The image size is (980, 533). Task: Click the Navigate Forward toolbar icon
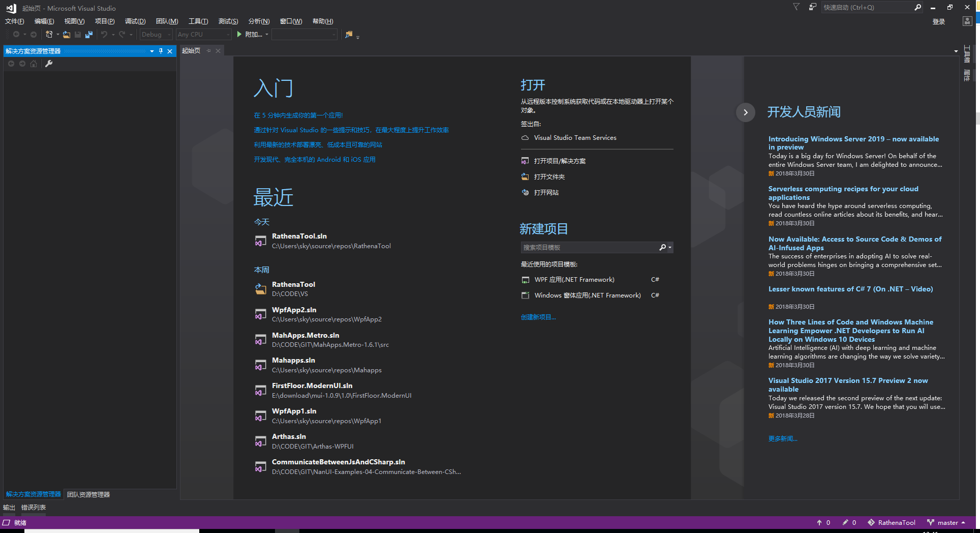[34, 35]
